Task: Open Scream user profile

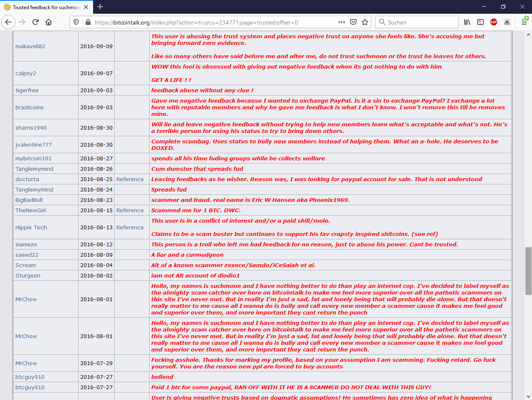Action: point(25,265)
